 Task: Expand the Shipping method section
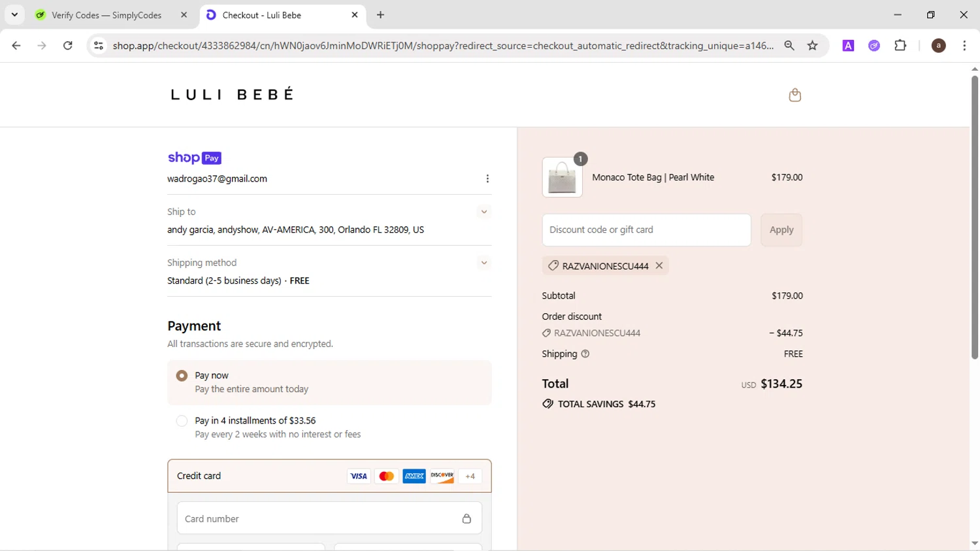483,263
